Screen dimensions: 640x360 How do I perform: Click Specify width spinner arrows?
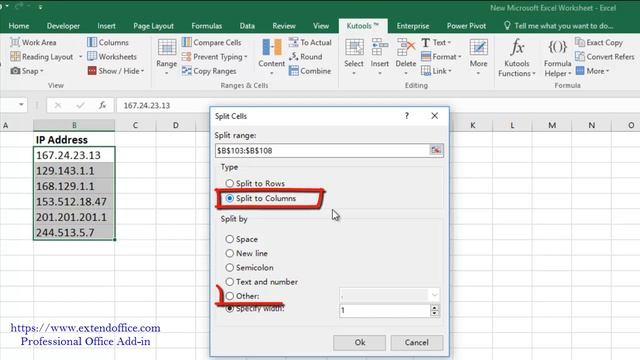435,311
